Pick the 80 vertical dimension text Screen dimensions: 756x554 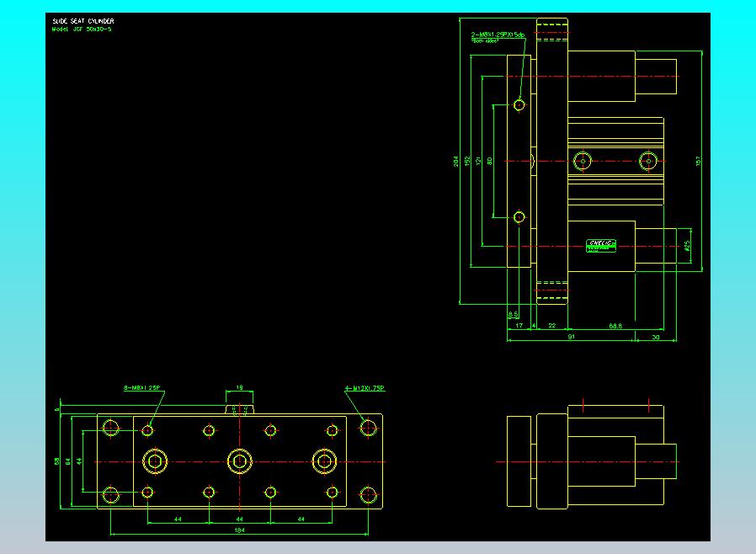tap(490, 160)
